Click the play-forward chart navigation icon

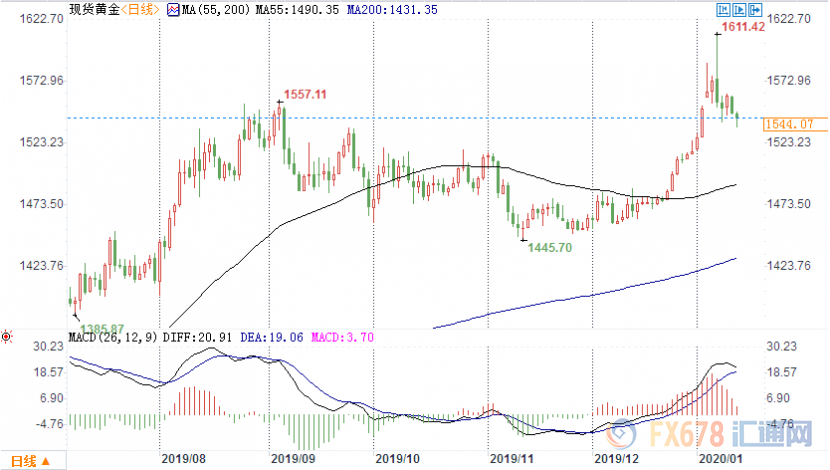coord(739,9)
